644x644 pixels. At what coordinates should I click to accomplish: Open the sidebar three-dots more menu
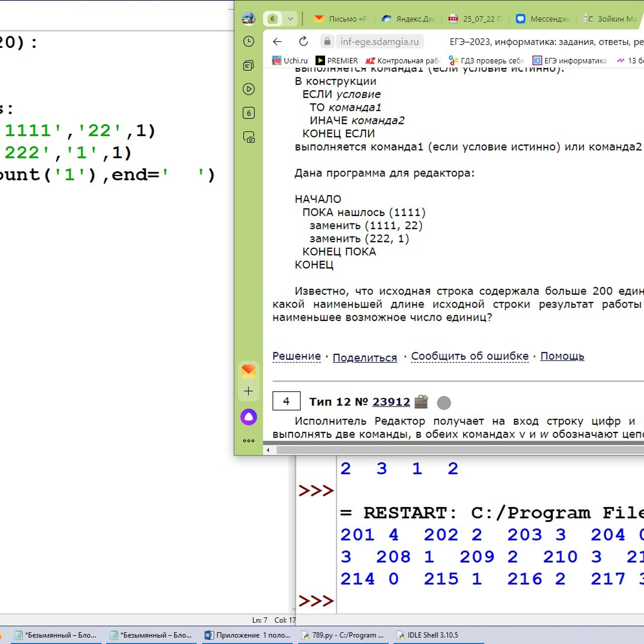tap(249, 441)
